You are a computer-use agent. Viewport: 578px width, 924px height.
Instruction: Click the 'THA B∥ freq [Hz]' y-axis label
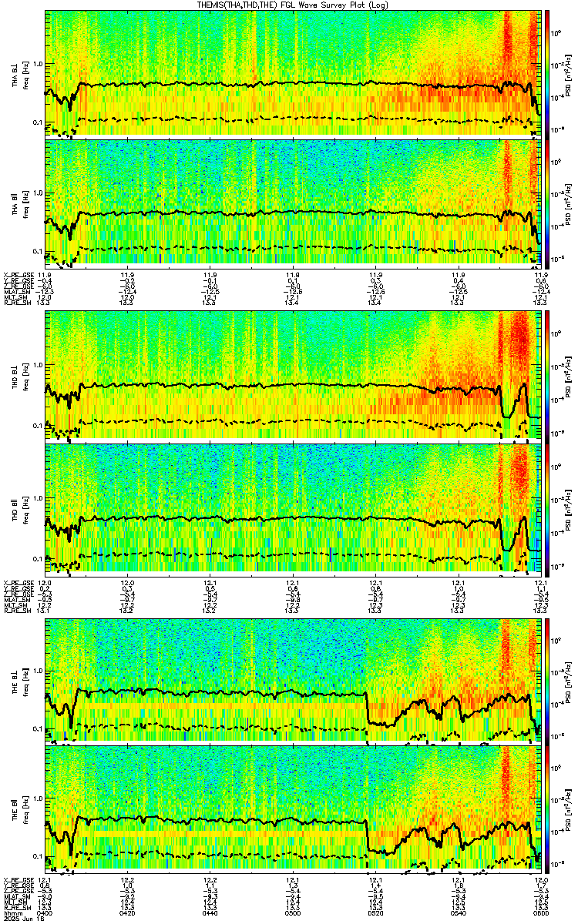(x=19, y=203)
